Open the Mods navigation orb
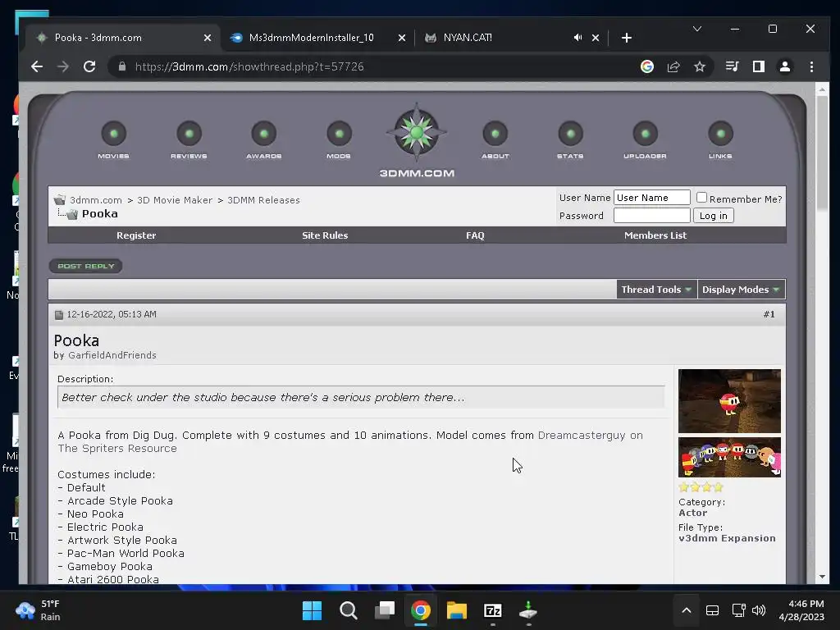840x630 pixels. pyautogui.click(x=339, y=134)
